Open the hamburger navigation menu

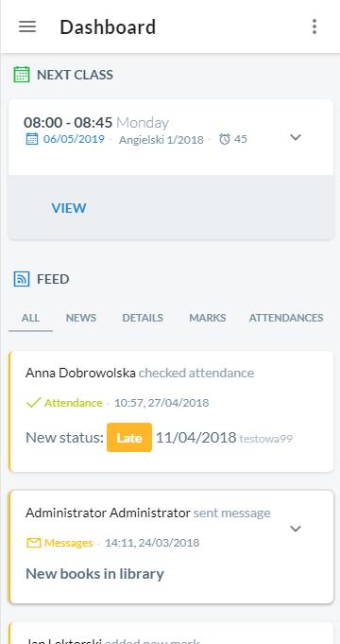pos(27,26)
